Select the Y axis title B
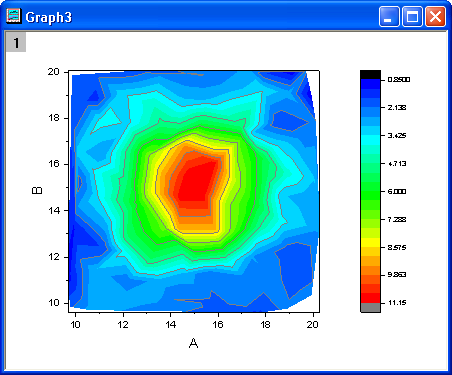This screenshot has width=452, height=375. 37,190
